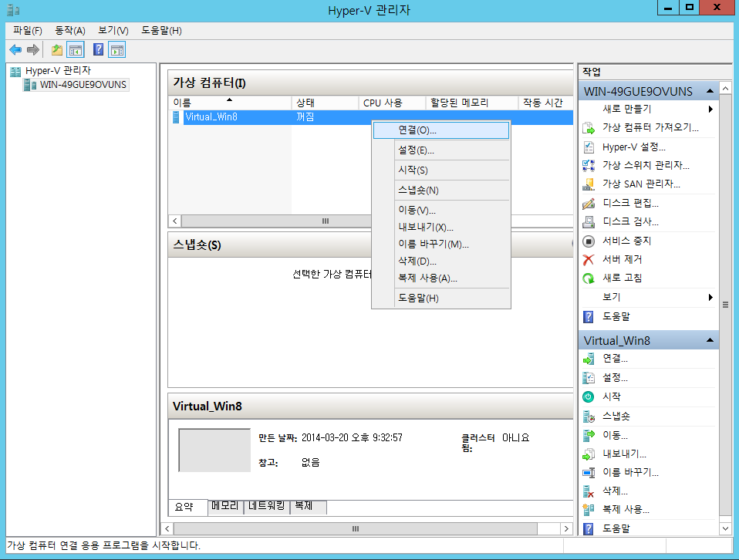Image resolution: width=739 pixels, height=560 pixels.
Task: Click the Virtual_Win8 연결 action icon
Action: pos(589,359)
